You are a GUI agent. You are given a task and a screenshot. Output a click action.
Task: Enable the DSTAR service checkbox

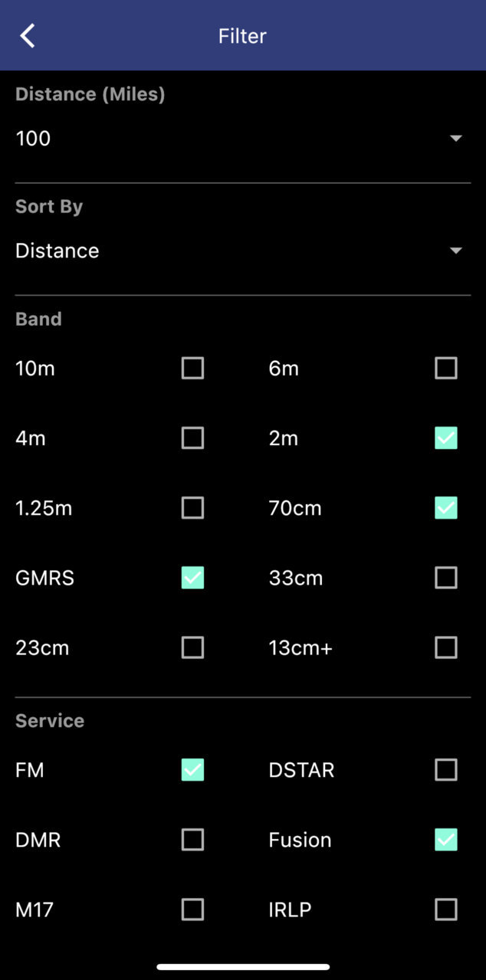(x=446, y=770)
